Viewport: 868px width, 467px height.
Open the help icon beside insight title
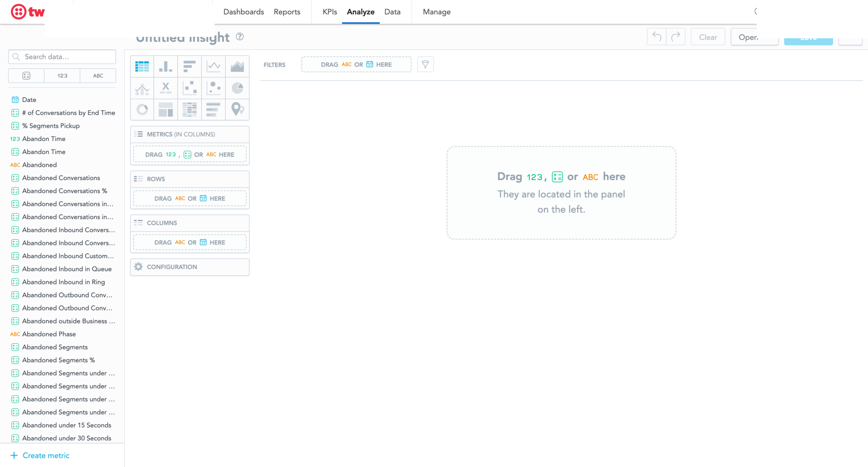[x=240, y=37]
